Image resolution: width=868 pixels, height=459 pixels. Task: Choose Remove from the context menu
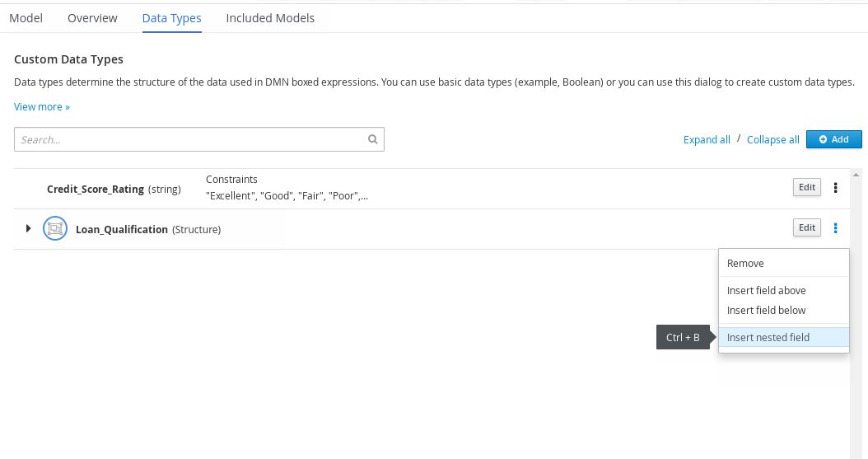point(745,264)
